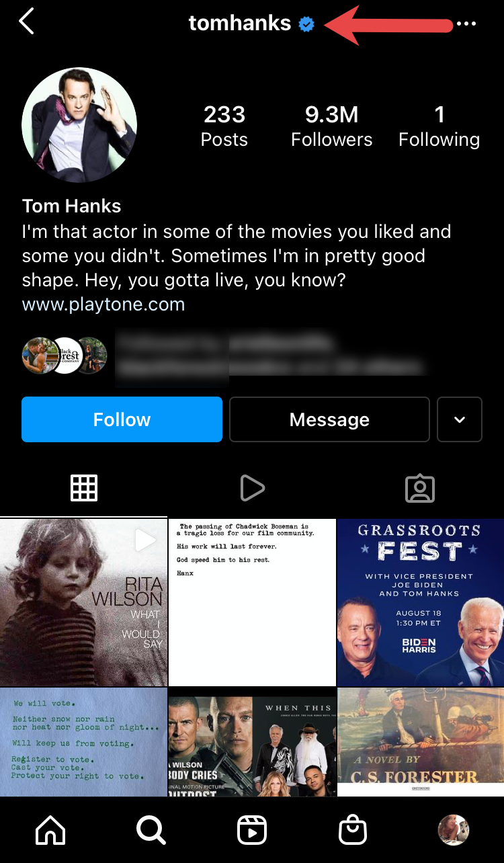
Task: View the 1 Following list
Action: [x=439, y=126]
